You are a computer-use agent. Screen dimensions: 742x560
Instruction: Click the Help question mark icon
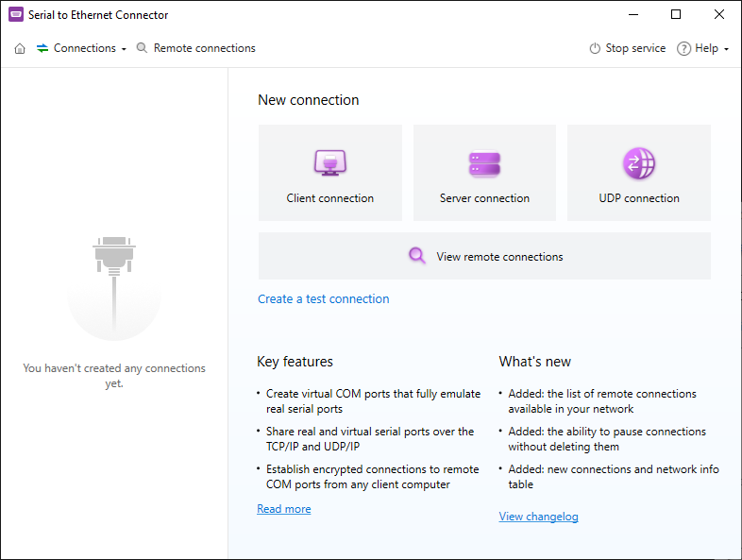684,48
